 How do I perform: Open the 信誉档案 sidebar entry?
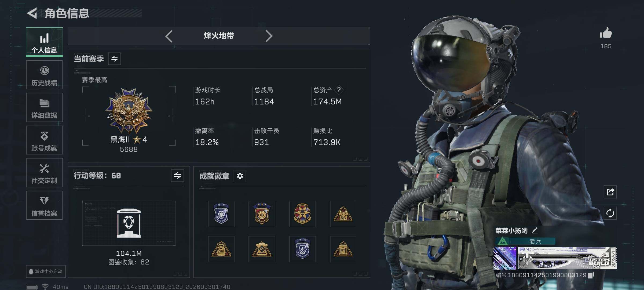pyautogui.click(x=44, y=205)
